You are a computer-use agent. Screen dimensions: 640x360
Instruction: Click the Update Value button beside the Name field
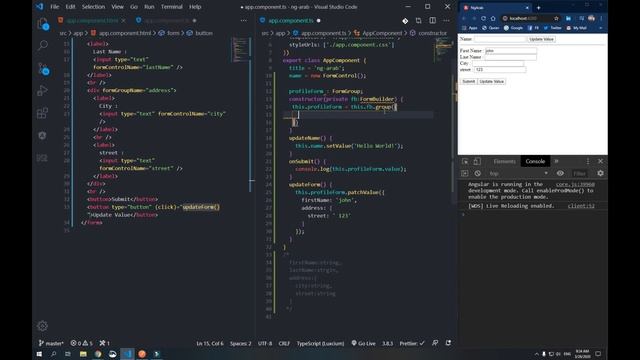tap(541, 39)
